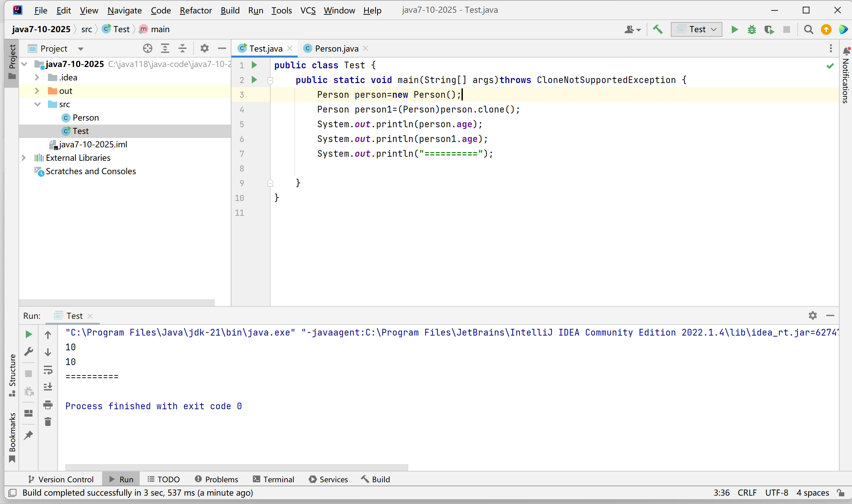Open Project panel gear options
The image size is (852, 504).
(x=204, y=49)
